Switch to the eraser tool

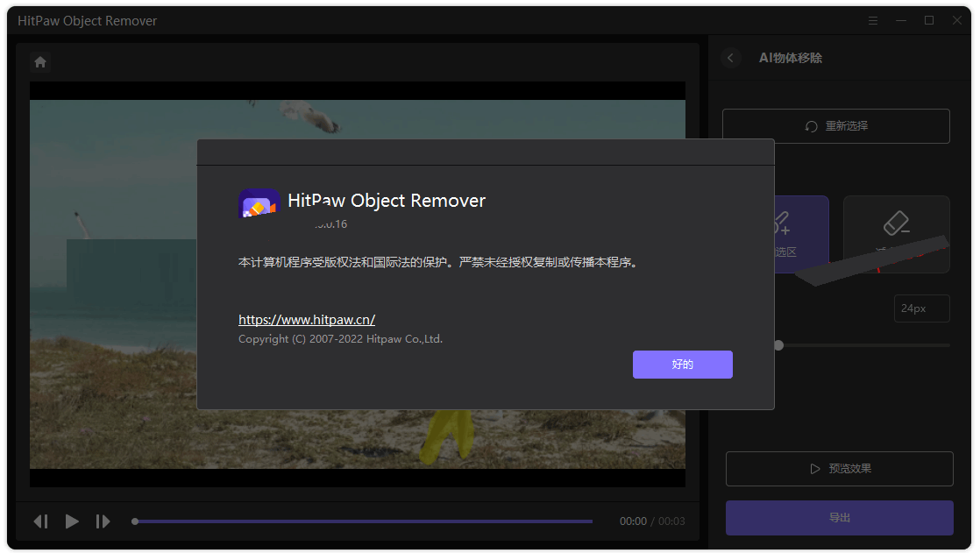(896, 234)
